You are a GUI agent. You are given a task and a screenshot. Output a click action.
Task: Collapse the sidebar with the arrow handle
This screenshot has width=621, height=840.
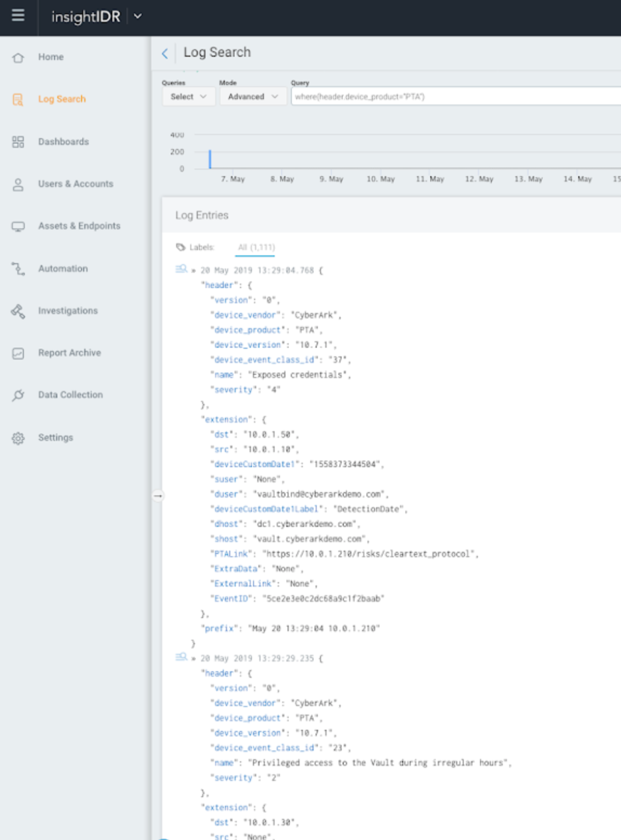[x=158, y=496]
